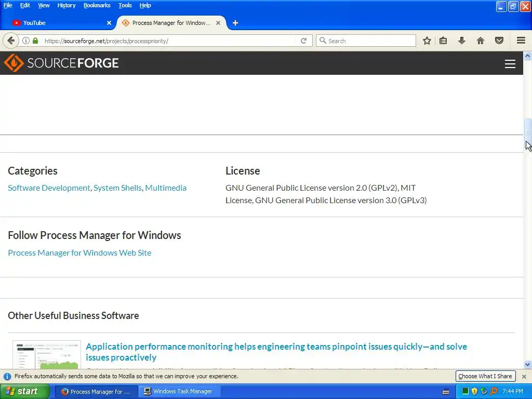Open a new tab with the plus button
This screenshot has height=399, width=532.
tap(235, 23)
